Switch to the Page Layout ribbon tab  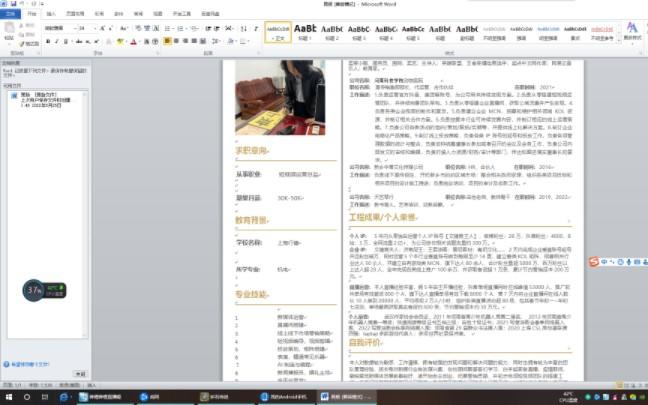pos(76,15)
